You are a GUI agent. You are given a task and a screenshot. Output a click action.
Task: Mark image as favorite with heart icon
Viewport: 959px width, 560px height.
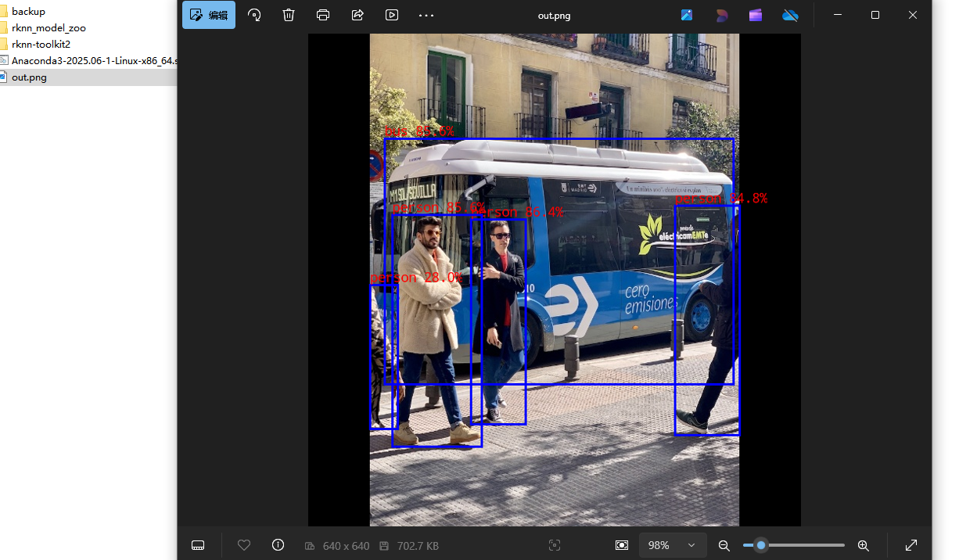244,545
